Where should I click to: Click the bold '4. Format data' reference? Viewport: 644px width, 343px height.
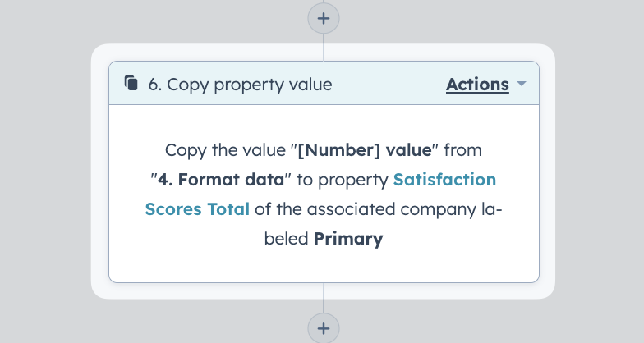pos(221,179)
